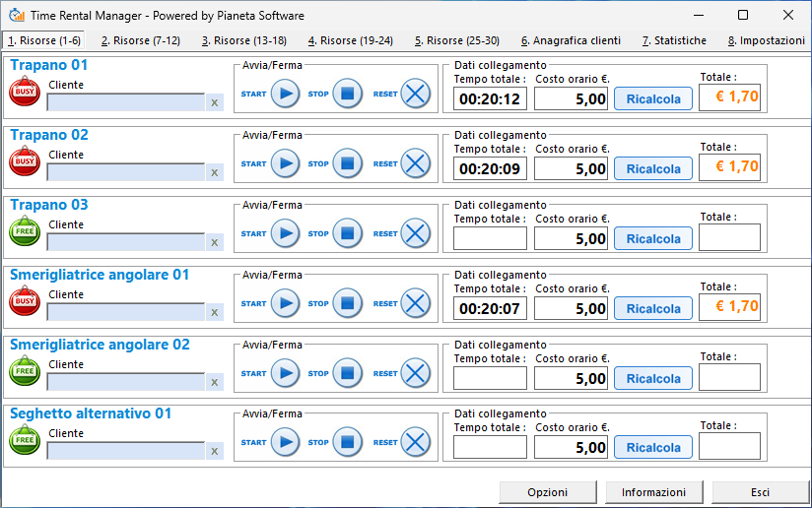
Task: Open the Anagrafica clienti tab
Action: [x=571, y=40]
